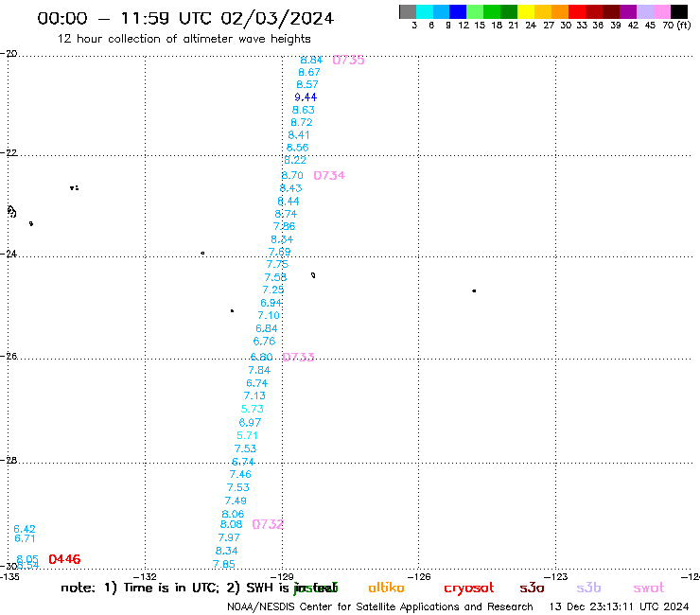Click the 8.22 value near latitude -22
Image resolution: width=700 pixels, height=615 pixels.
[295, 160]
